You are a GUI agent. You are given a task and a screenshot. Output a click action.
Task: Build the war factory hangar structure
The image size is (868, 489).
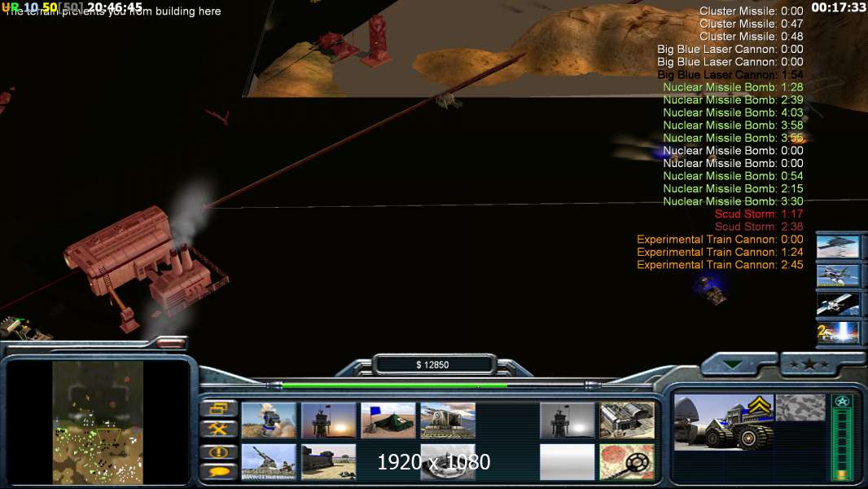pyautogui.click(x=627, y=421)
